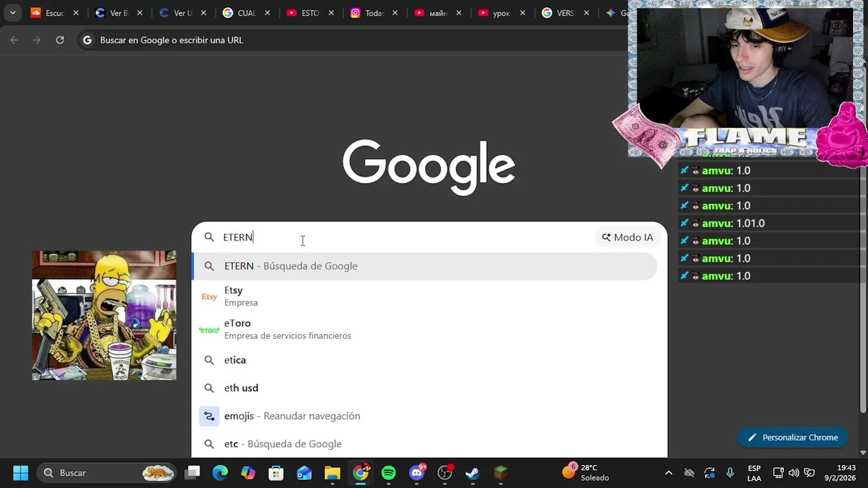The height and width of the screenshot is (488, 868).
Task: Click the magnifier icon in search box
Action: click(x=209, y=237)
